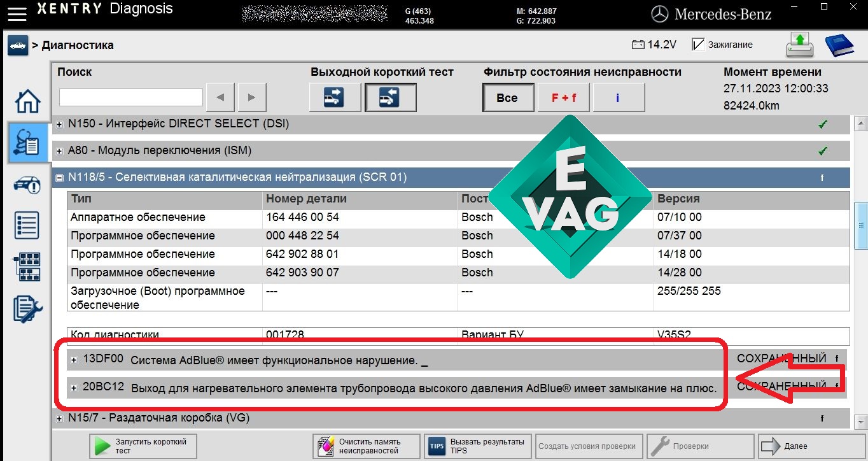Click Создать условия проверки button

(x=589, y=446)
